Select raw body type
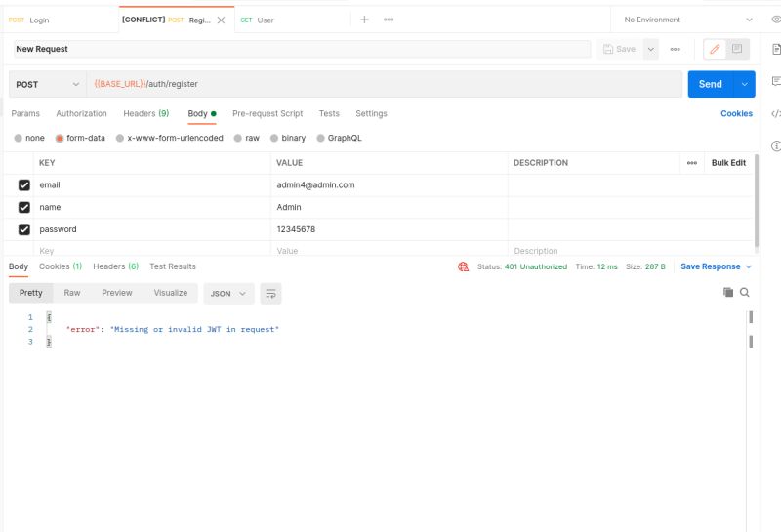 pyautogui.click(x=238, y=138)
